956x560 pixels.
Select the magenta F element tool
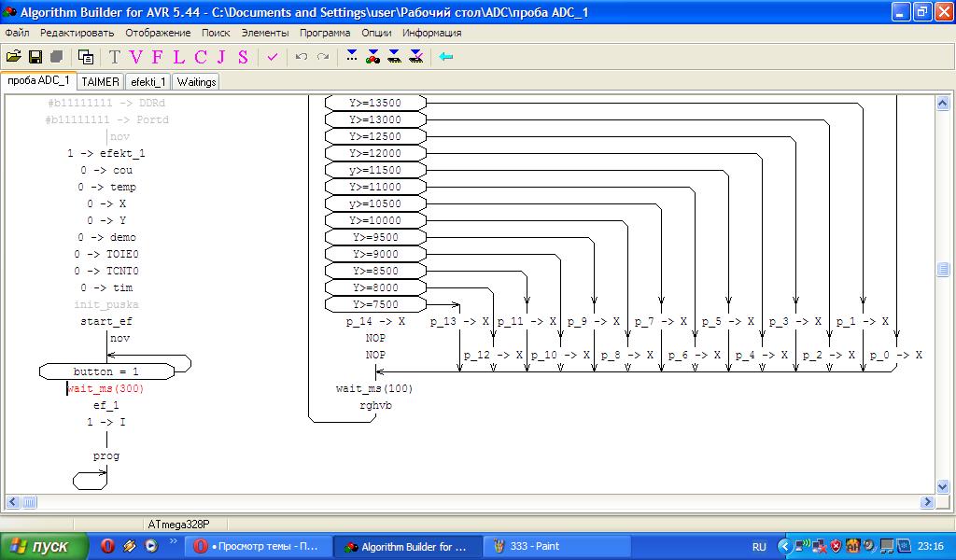[157, 57]
